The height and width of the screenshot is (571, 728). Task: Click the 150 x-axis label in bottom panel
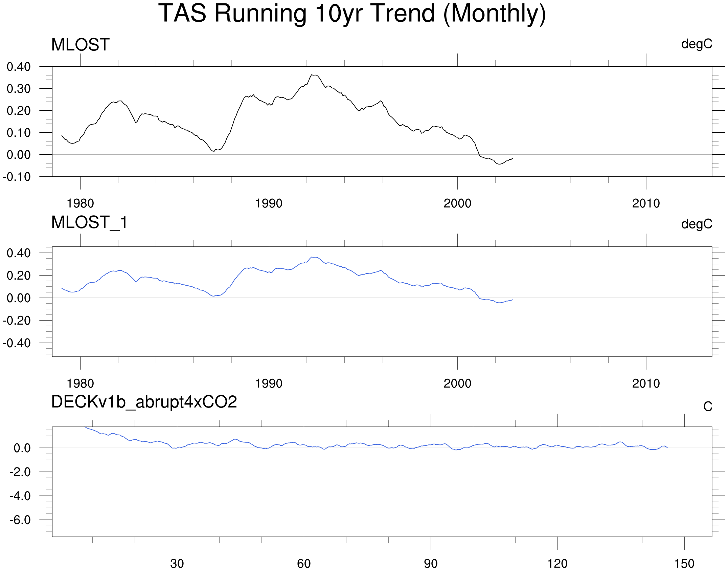point(684,564)
